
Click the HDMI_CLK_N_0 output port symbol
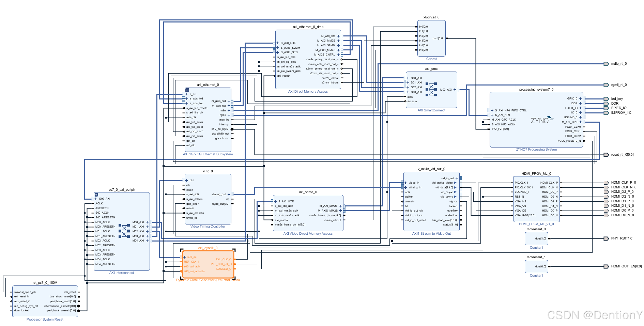tap(606, 187)
